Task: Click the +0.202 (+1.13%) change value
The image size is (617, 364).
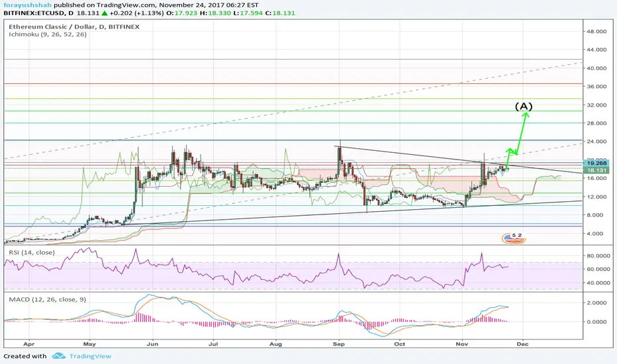Action: [x=136, y=13]
